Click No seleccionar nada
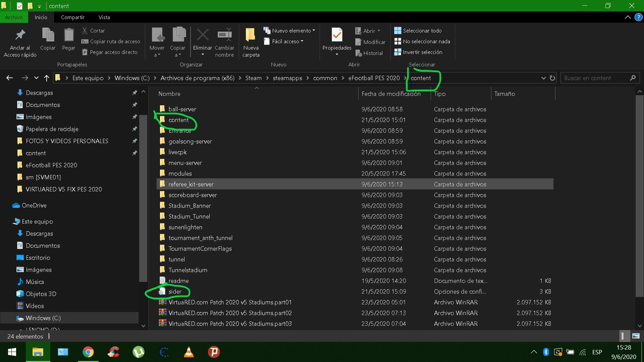 (422, 42)
